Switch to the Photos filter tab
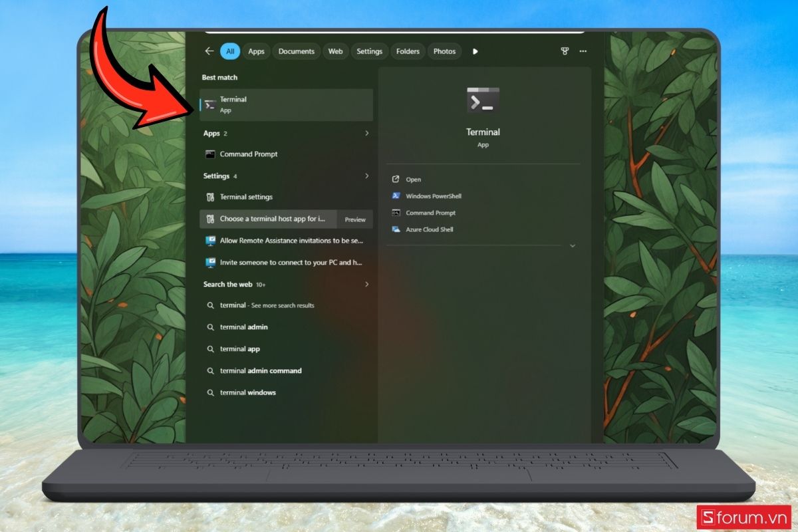 (x=444, y=51)
